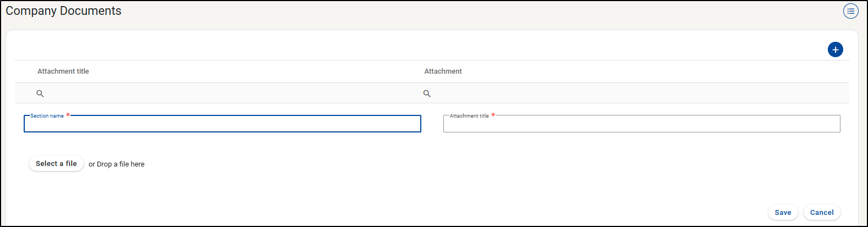This screenshot has width=868, height=227.
Task: Click the search icon under Attachment column
Action: 427,93
